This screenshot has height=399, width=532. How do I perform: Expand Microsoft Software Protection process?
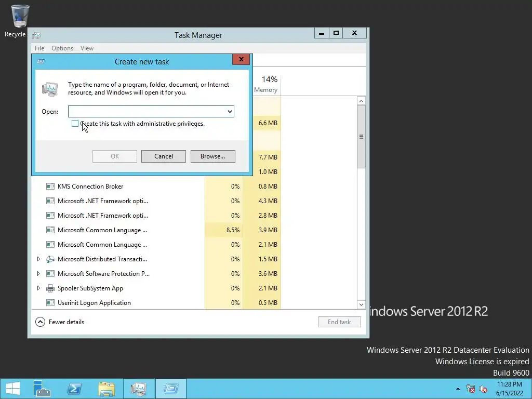(38, 274)
